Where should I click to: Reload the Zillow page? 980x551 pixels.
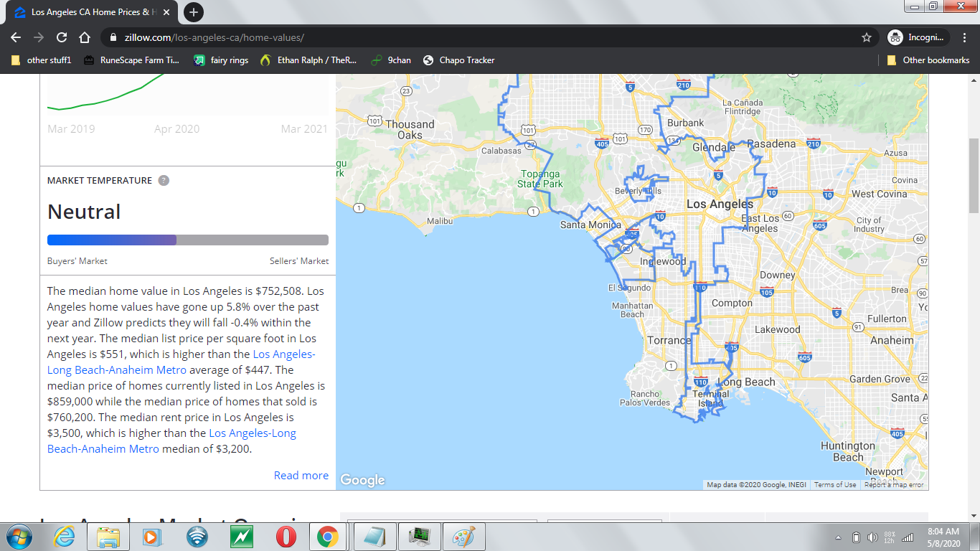coord(62,37)
